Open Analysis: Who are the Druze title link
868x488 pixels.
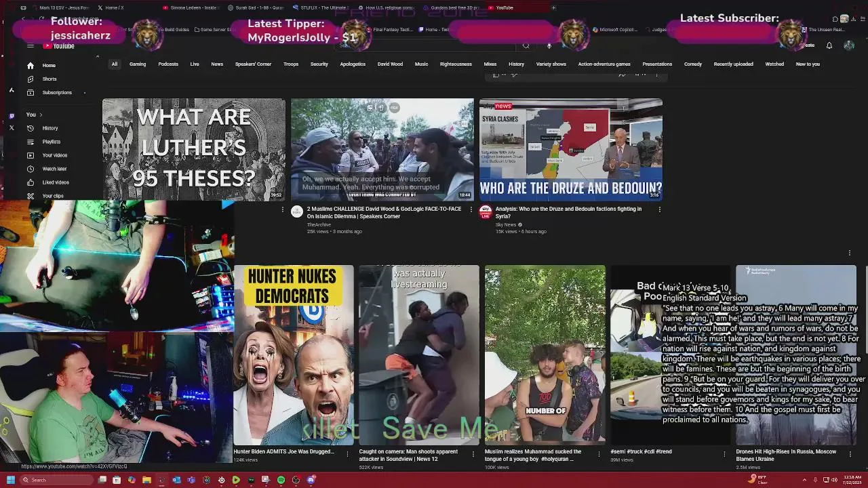click(568, 212)
